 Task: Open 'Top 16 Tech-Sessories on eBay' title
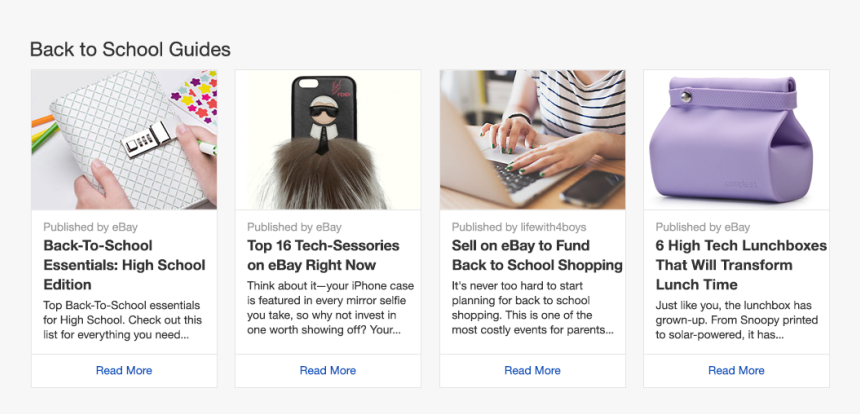323,255
